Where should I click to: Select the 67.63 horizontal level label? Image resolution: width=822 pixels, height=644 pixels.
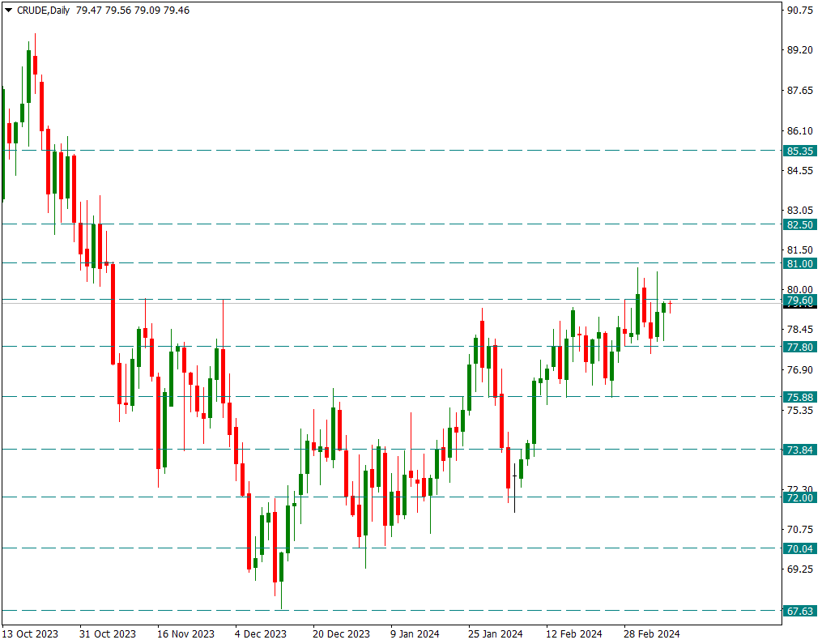[x=800, y=611]
